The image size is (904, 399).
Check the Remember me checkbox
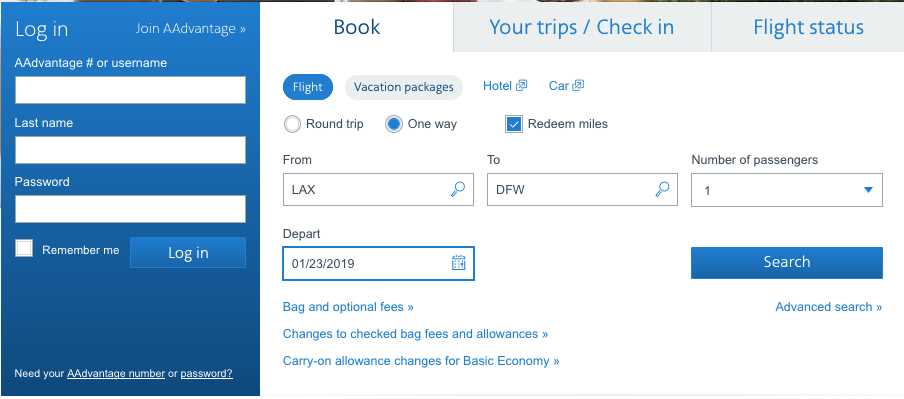24,249
